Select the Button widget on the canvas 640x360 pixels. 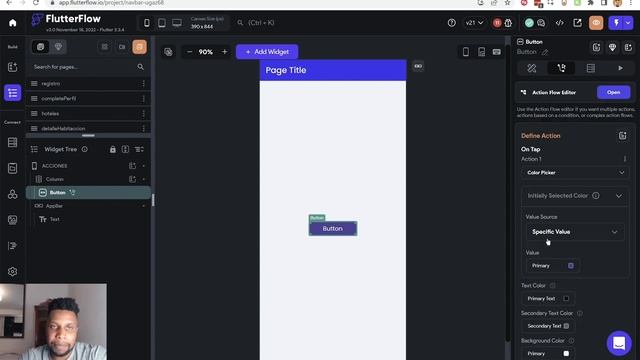click(333, 229)
